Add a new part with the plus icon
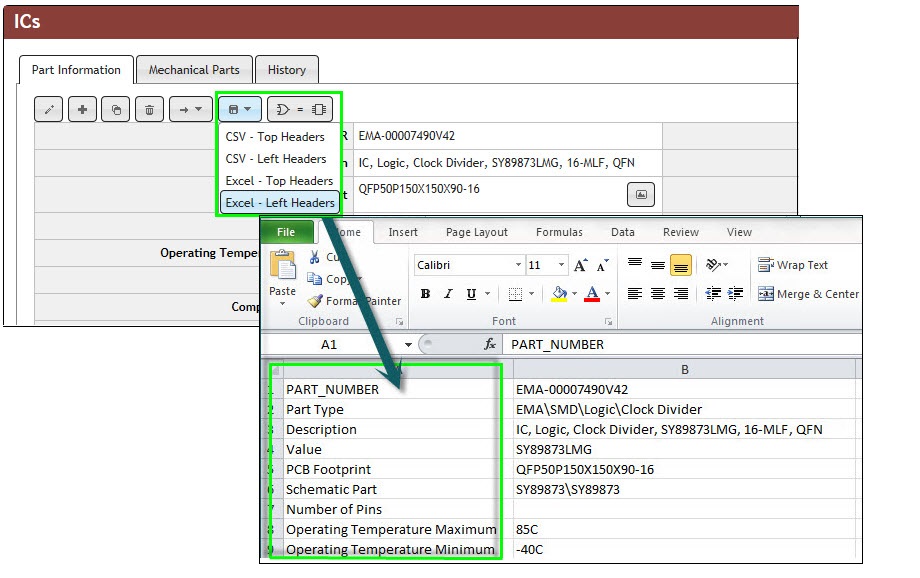 [x=81, y=110]
